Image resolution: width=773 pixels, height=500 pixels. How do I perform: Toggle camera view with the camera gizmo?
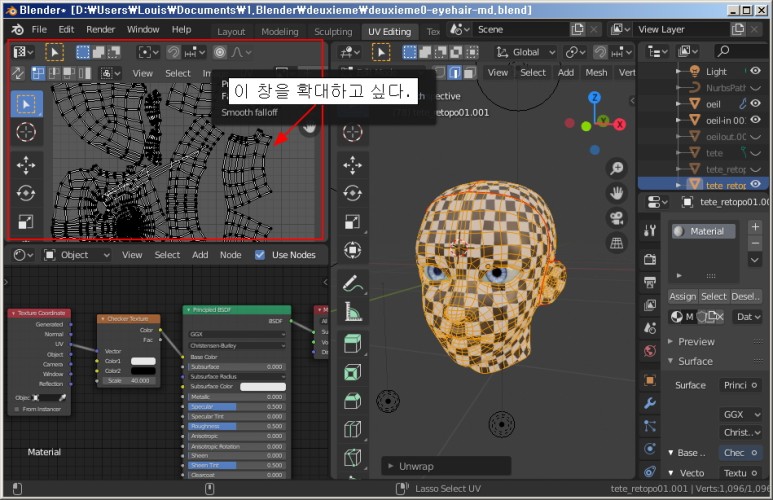click(617, 217)
